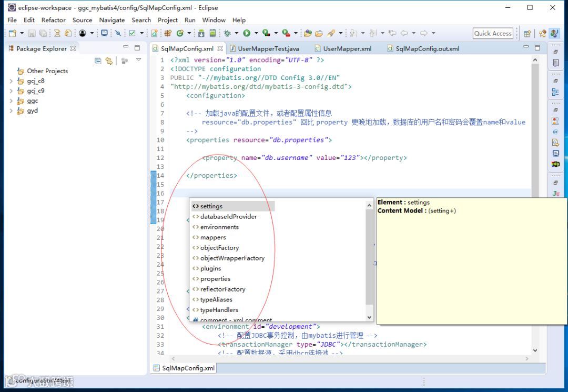
Task: Expand the ggc project tree
Action: (x=11, y=101)
